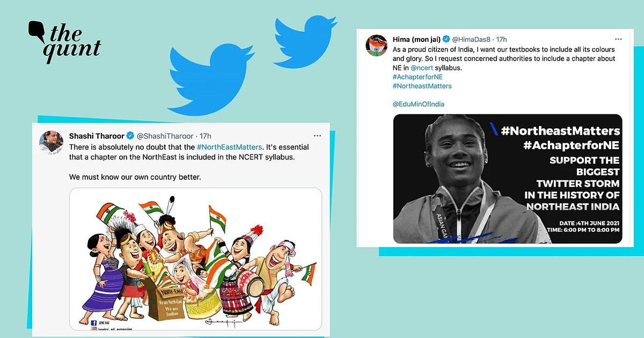Screen dimensions: 644x338
Task: Click the #NorthEastMatters hashtag in Tharoor's tweet
Action: pyautogui.click(x=230, y=147)
